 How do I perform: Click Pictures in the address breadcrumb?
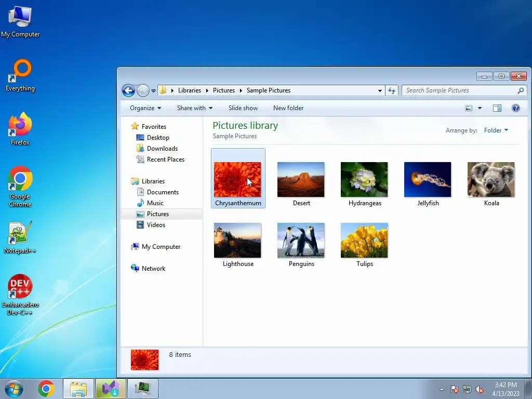click(224, 90)
